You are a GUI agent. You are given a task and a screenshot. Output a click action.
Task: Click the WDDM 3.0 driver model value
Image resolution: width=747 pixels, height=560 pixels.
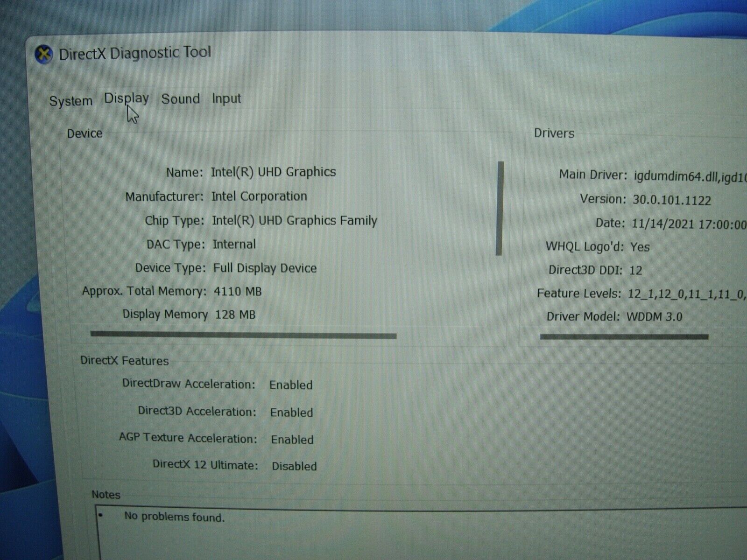click(x=654, y=317)
